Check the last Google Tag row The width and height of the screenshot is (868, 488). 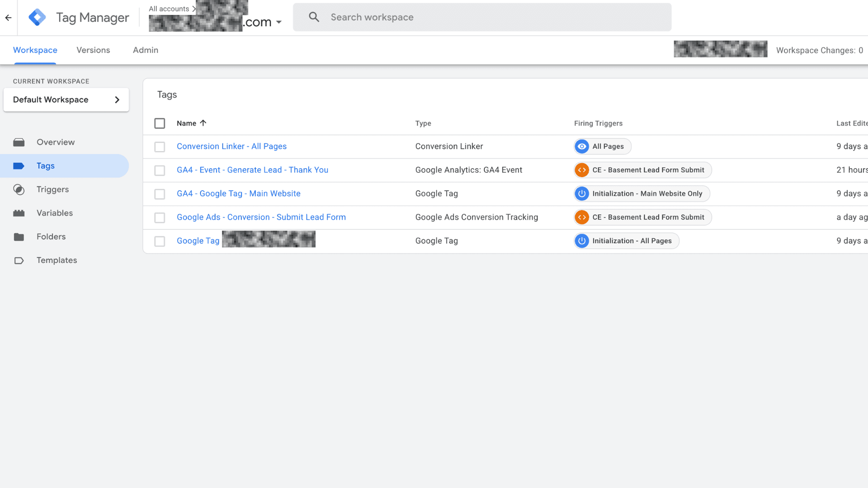(x=160, y=241)
